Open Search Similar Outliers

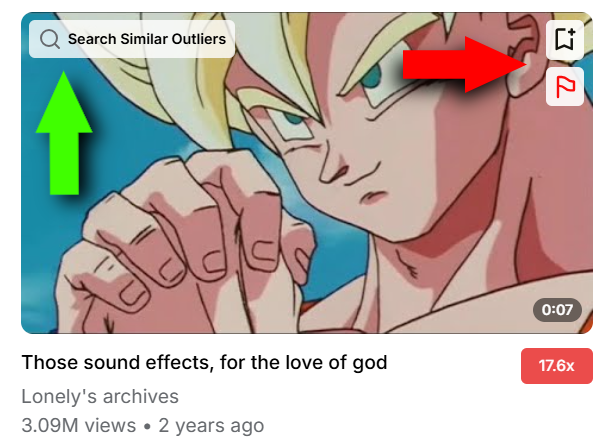[132, 39]
